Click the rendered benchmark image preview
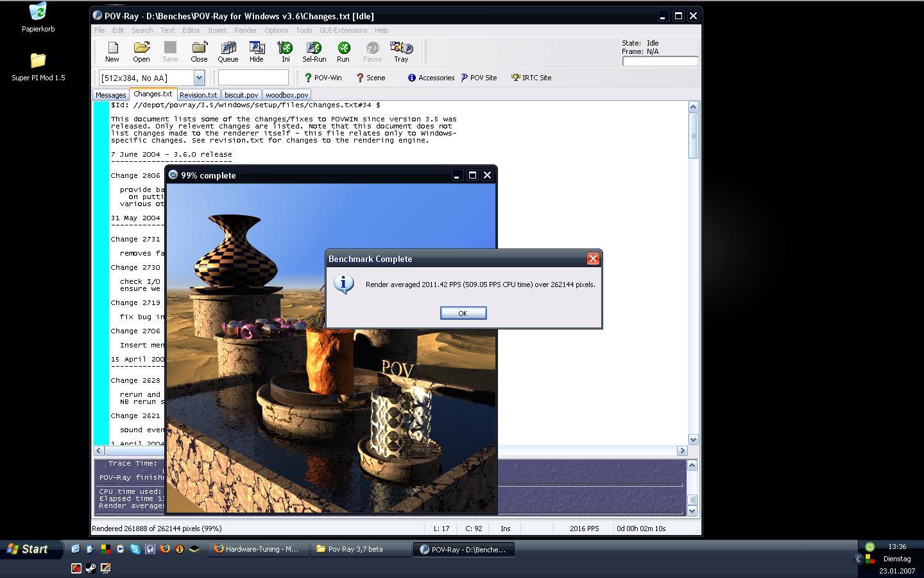The width and height of the screenshot is (924, 578). [331, 348]
